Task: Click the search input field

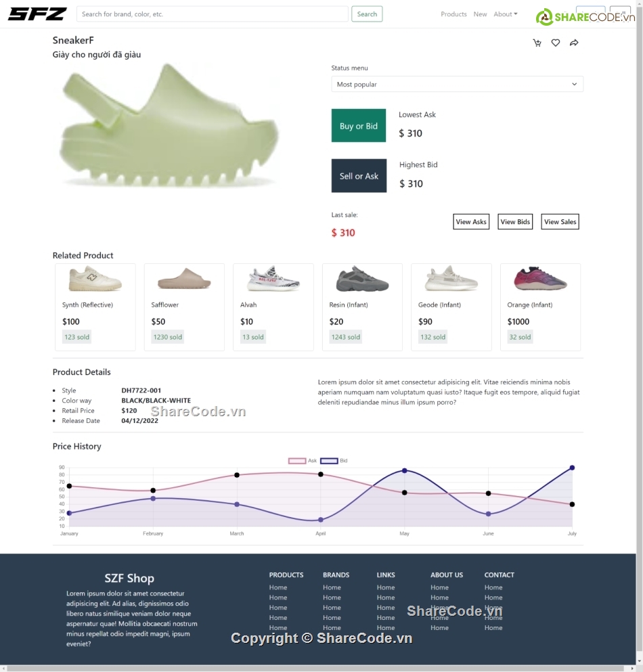Action: 213,14
